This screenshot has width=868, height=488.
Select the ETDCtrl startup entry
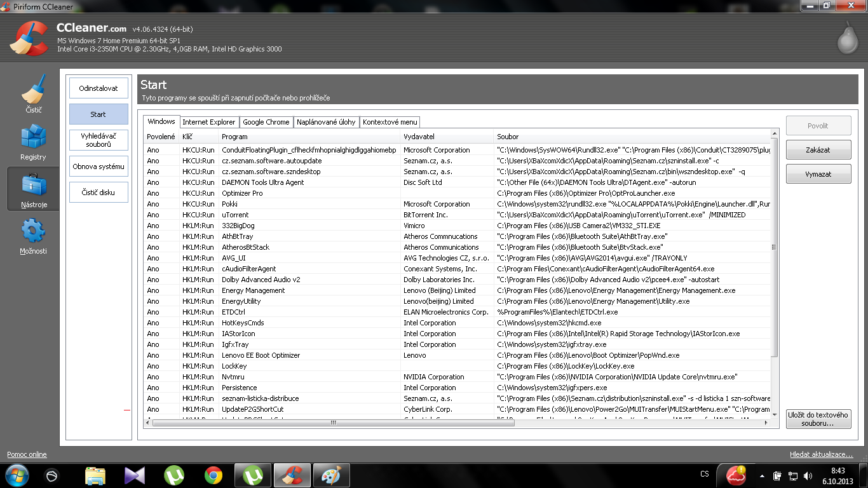(x=457, y=312)
